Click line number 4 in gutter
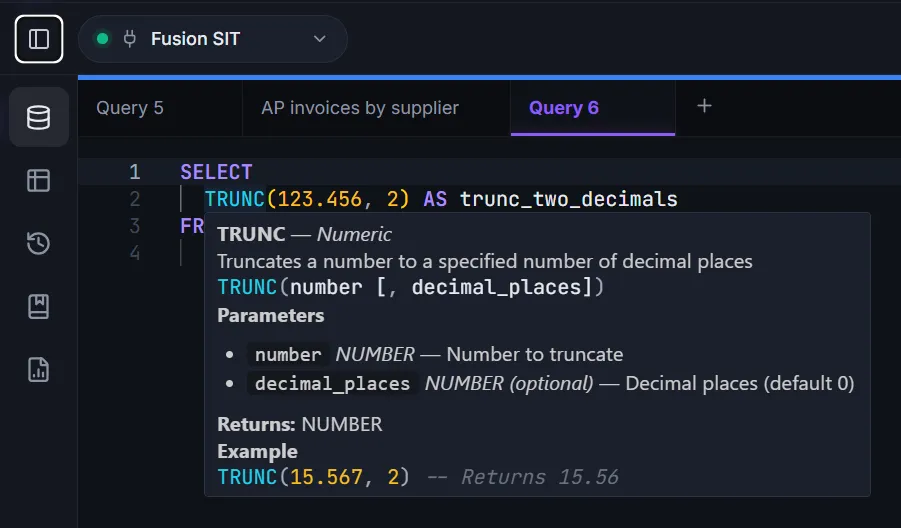Viewport: 901px width, 528px height. click(x=134, y=253)
